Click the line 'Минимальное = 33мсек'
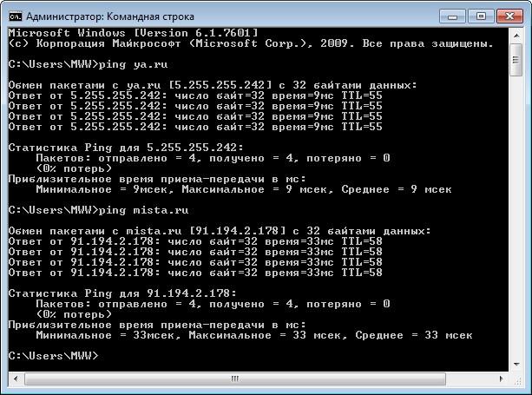 (254, 335)
